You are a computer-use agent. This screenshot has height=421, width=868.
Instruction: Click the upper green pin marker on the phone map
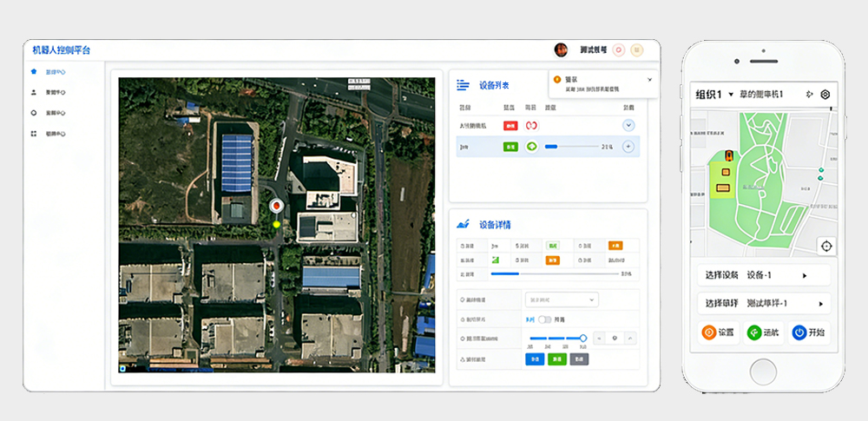820,169
